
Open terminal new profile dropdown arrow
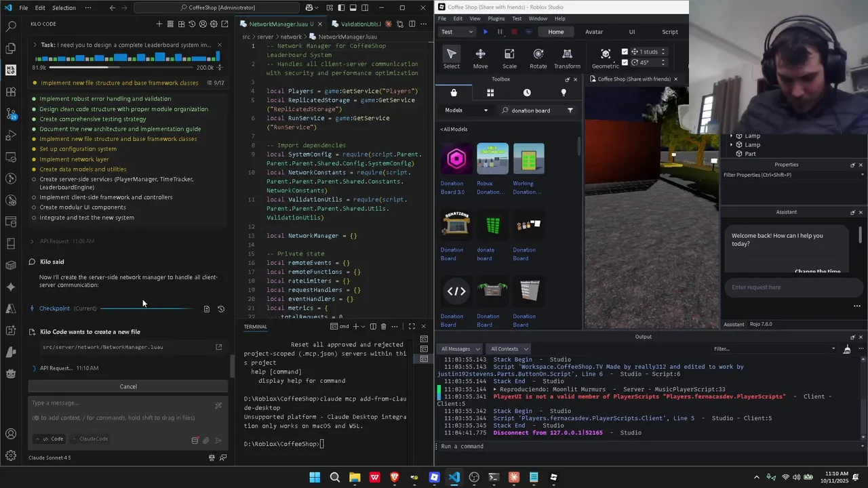(364, 326)
